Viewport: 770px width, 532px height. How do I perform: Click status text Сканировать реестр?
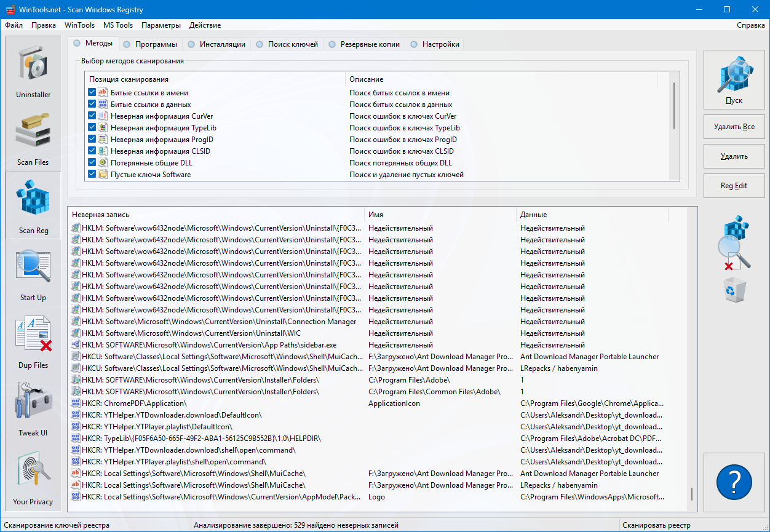[x=656, y=526]
